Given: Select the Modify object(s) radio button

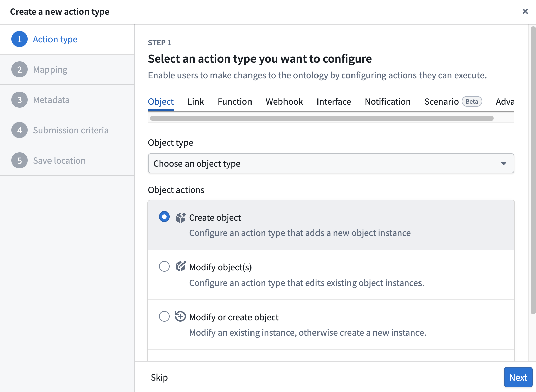Looking at the screenshot, I should coord(164,266).
